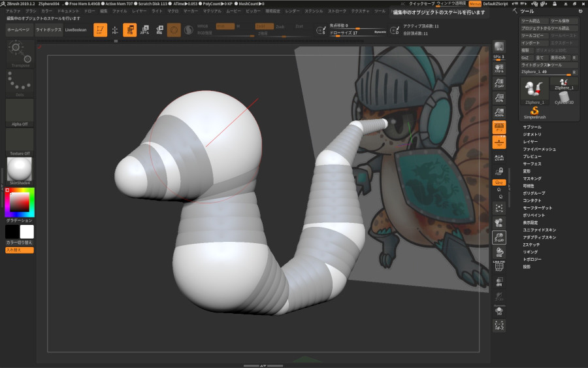This screenshot has width=588, height=368.
Task: Click the Dynamic Solo icon
Action: click(x=499, y=310)
